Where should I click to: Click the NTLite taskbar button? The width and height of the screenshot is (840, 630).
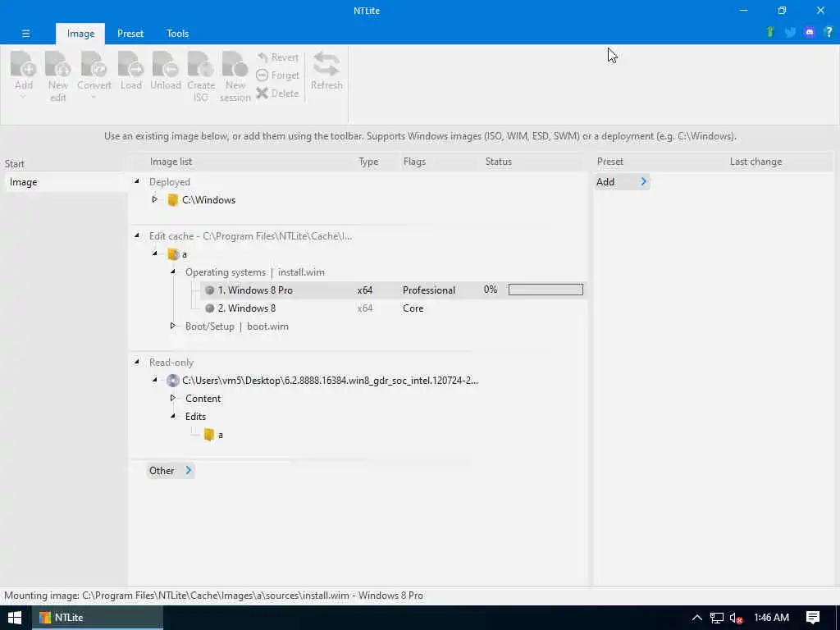coord(98,618)
